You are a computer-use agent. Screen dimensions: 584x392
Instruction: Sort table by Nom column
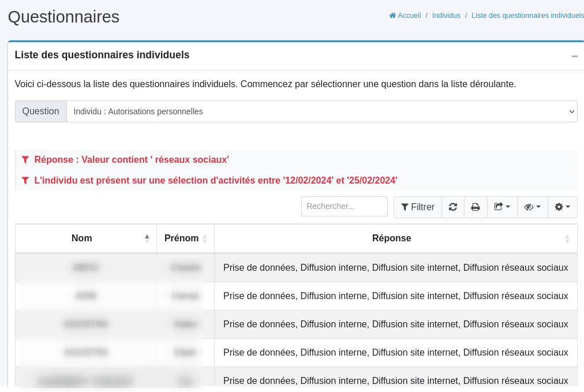(x=147, y=238)
